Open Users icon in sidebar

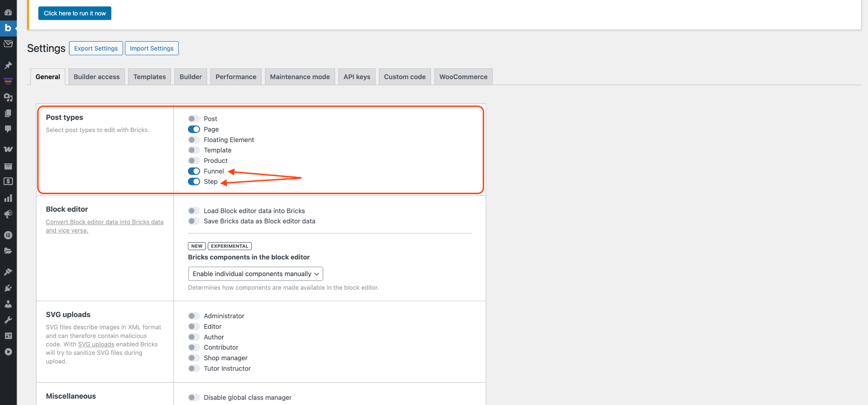click(x=8, y=304)
